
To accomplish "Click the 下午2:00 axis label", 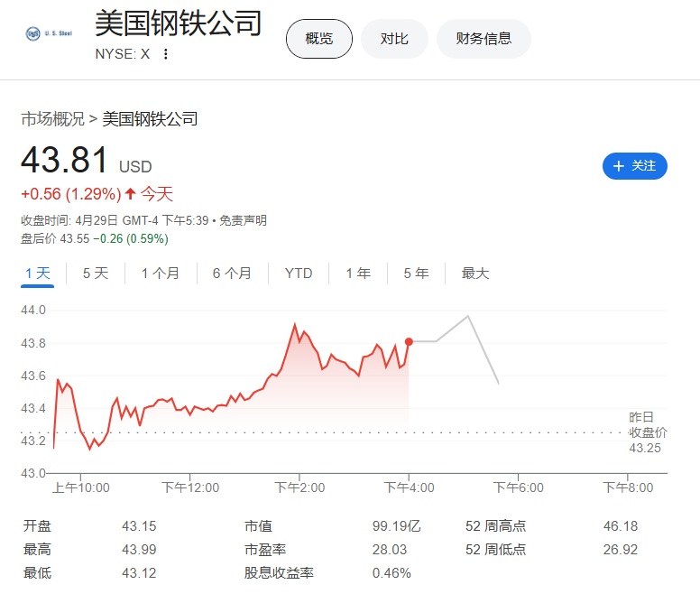I will (299, 487).
